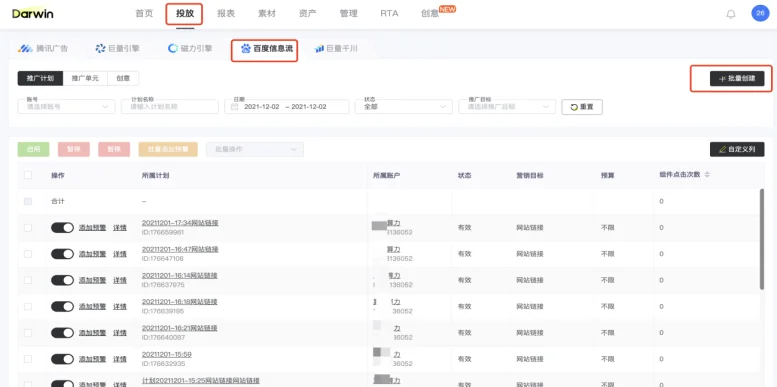Switch to 巨量引擎 platform tab
777x387 pixels.
pos(117,49)
